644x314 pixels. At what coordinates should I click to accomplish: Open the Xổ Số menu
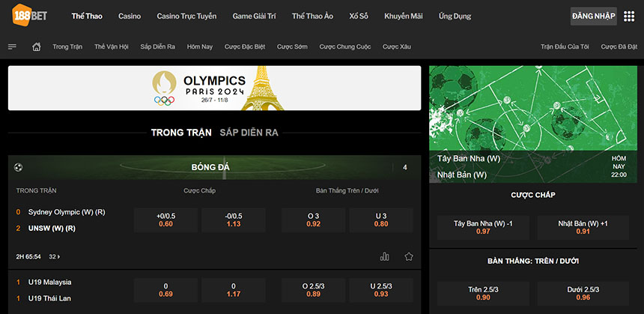click(359, 16)
